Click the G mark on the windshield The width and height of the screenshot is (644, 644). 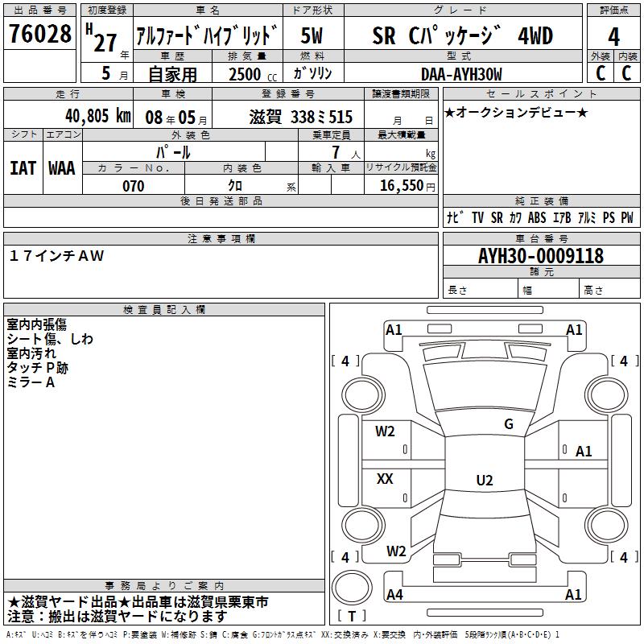pyautogui.click(x=508, y=424)
